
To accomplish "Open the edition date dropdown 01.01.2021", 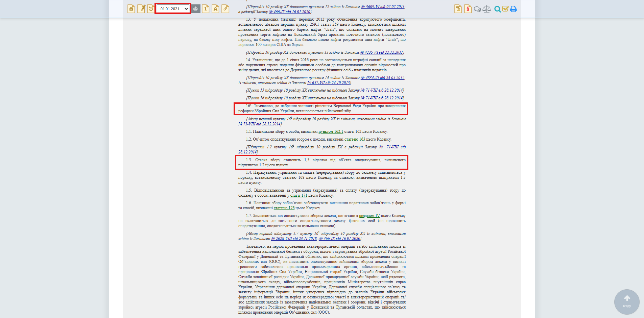I will pyautogui.click(x=173, y=9).
